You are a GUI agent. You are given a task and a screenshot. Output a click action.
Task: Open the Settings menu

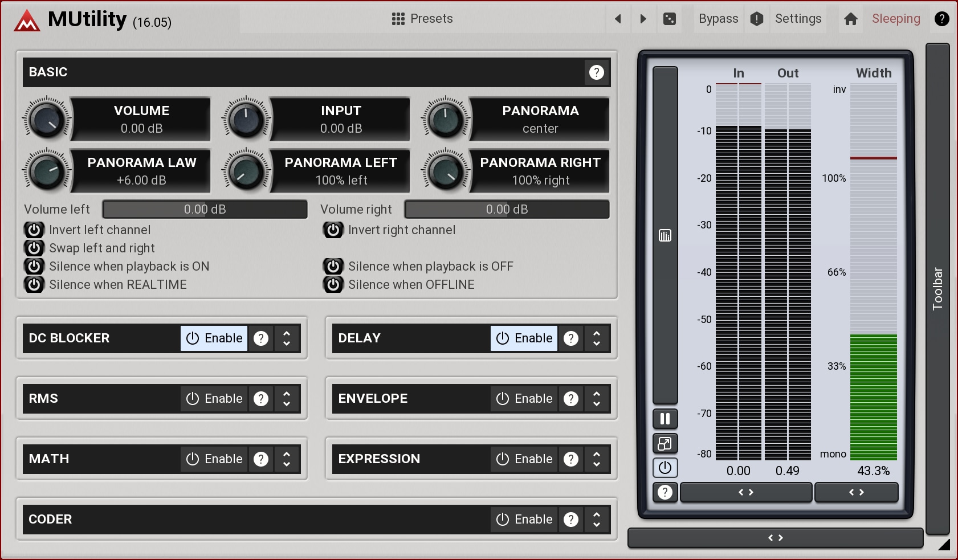pyautogui.click(x=798, y=19)
